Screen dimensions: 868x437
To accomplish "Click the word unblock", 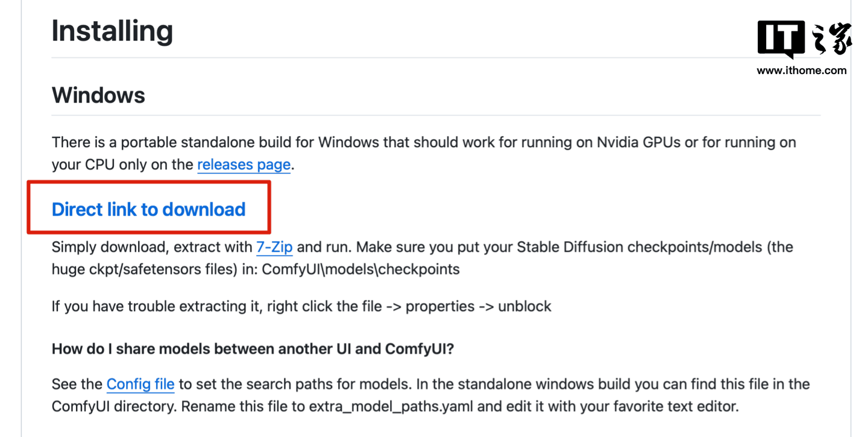I will [x=524, y=306].
